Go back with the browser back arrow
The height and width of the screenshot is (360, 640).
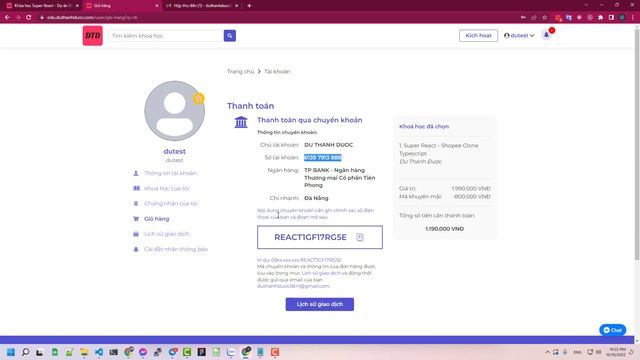coord(7,18)
